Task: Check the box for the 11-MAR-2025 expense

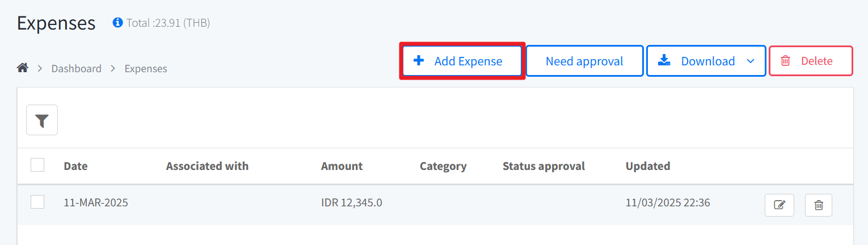Action: pyautogui.click(x=37, y=202)
